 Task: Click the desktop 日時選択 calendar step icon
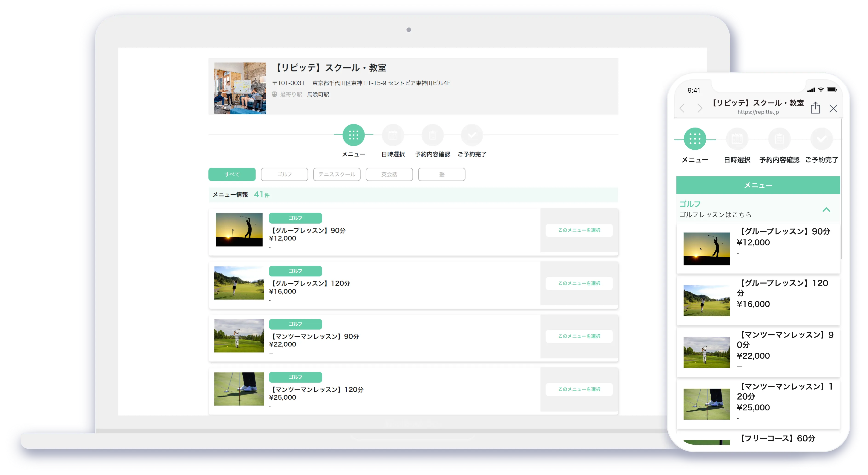[393, 135]
